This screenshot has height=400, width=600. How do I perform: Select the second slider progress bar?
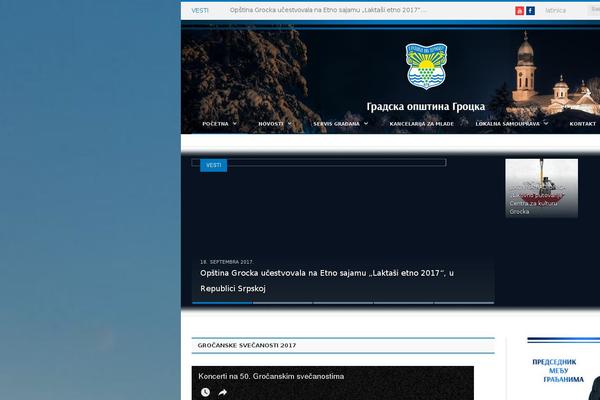[282, 303]
